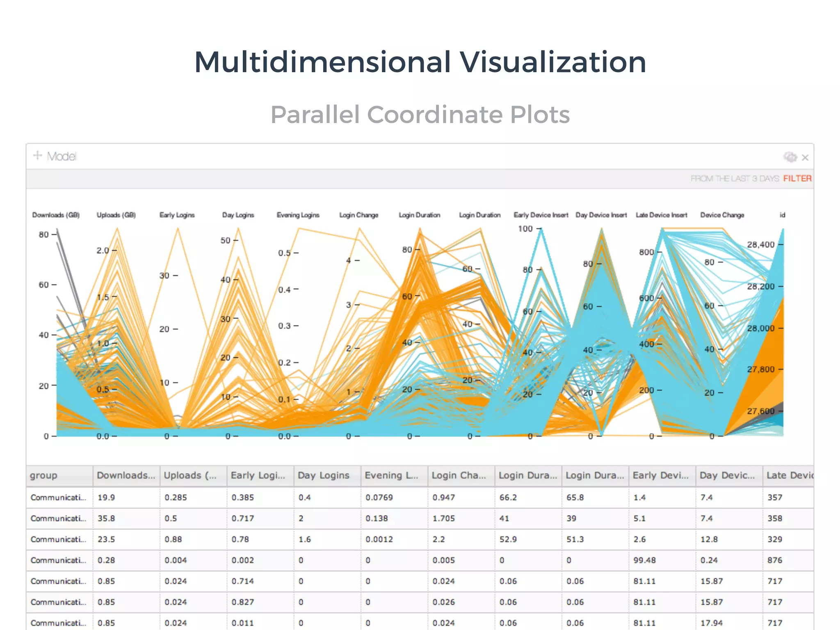Click the red FILTER link
This screenshot has height=630, width=840.
pos(797,178)
